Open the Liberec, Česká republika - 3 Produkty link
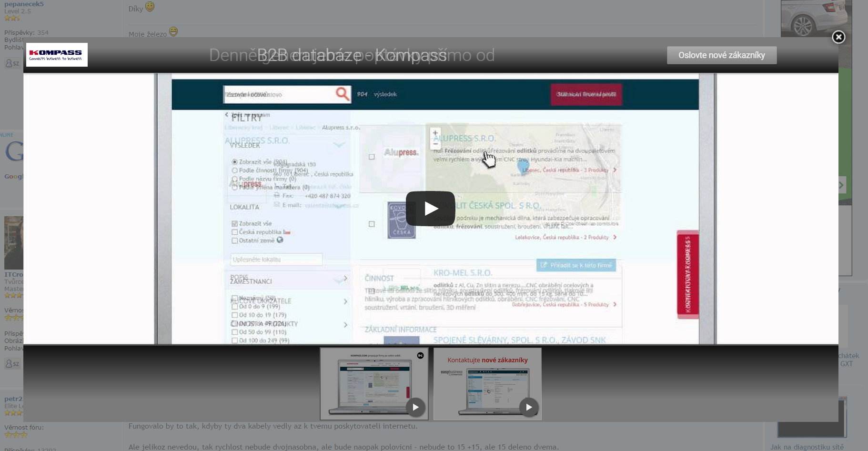Image resolution: width=868 pixels, height=451 pixels. (x=565, y=170)
